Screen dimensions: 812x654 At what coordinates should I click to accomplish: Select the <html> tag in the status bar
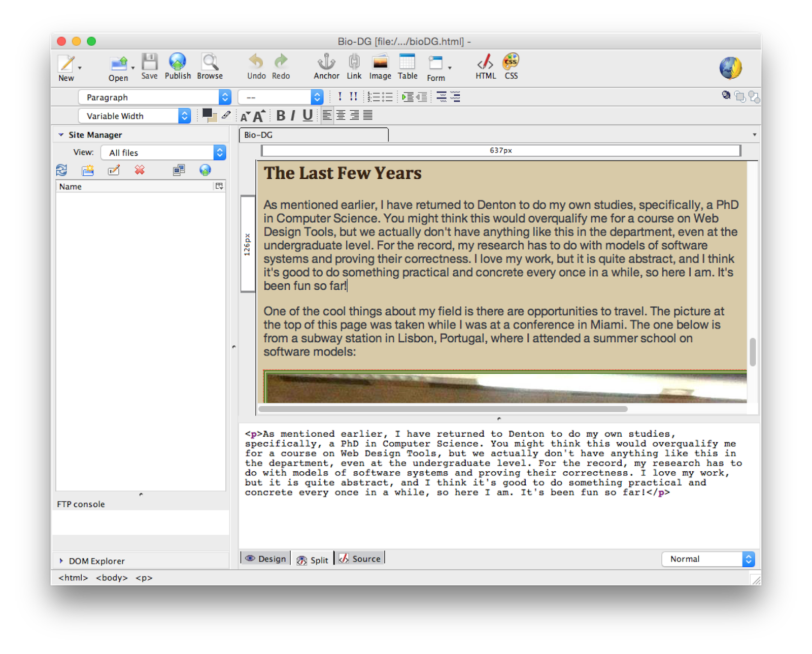73,578
